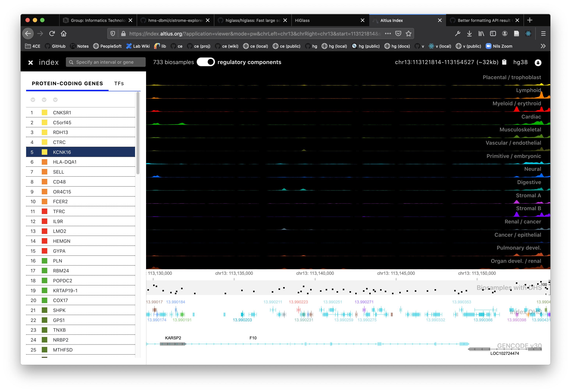Image resolution: width=571 pixels, height=392 pixels.
Task: Open the sidebar view icon in the toolbar
Action: coord(493,33)
